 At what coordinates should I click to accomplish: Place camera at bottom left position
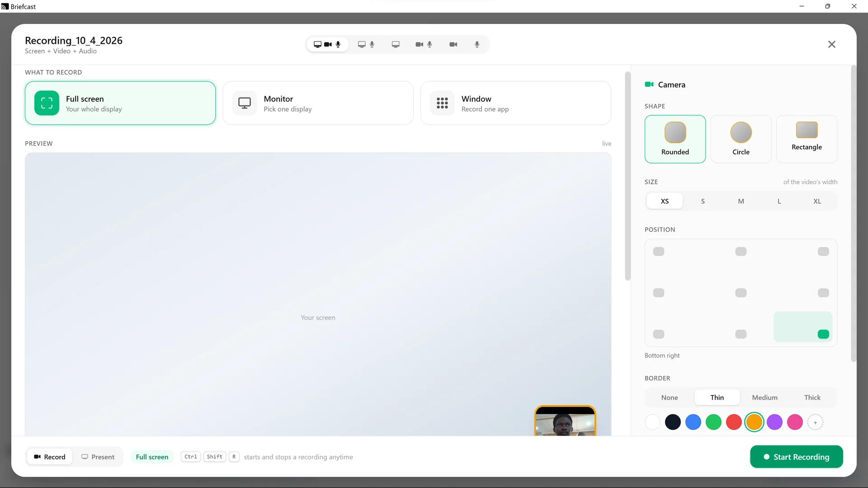coord(659,334)
